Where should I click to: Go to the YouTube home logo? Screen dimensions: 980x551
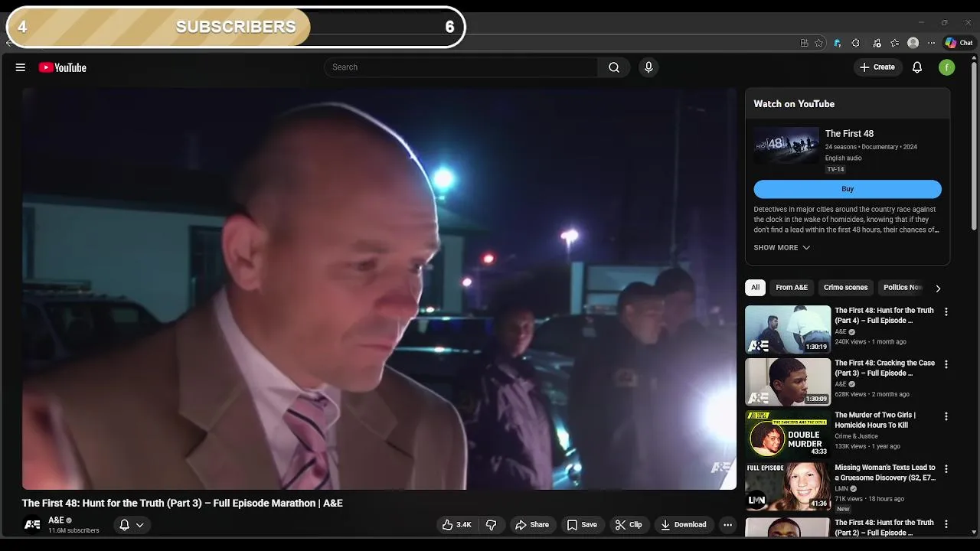coord(62,67)
